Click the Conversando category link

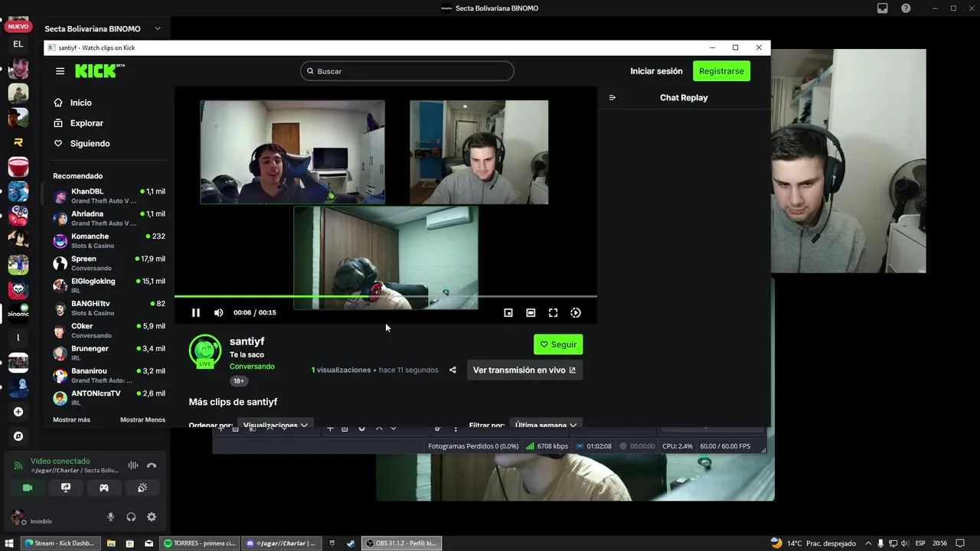252,367
